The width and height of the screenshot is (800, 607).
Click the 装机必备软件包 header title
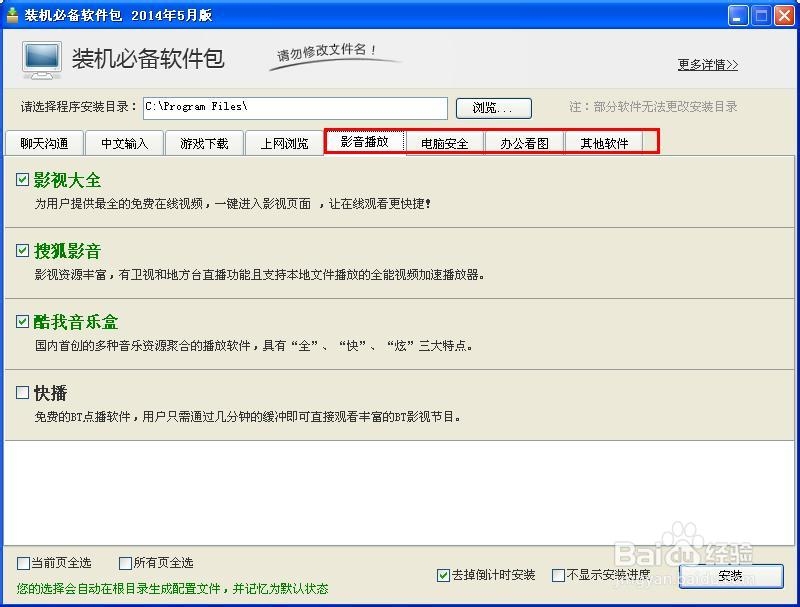[x=148, y=59]
